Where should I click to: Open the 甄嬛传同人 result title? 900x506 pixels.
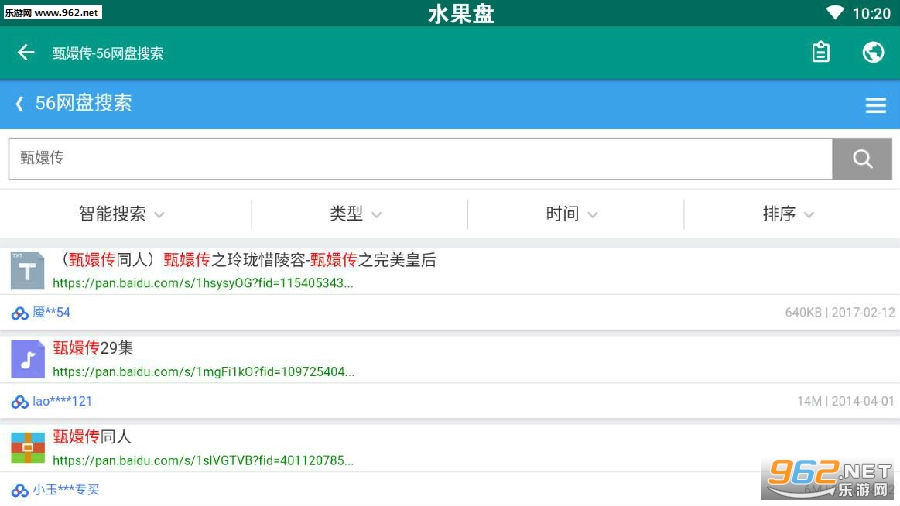(x=92, y=436)
